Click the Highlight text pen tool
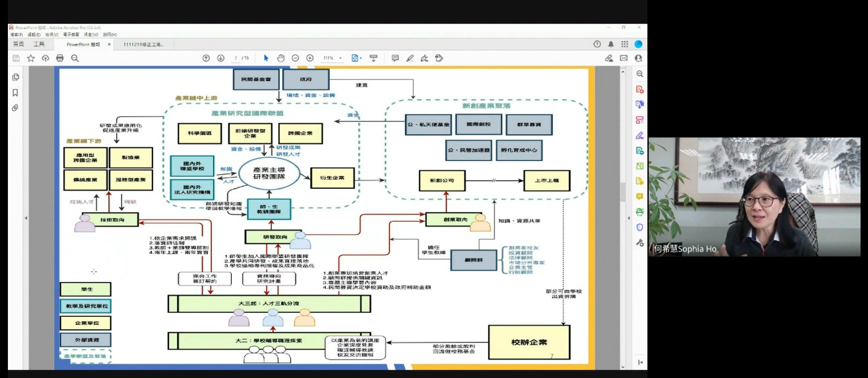Image resolution: width=868 pixels, height=378 pixels. click(410, 58)
